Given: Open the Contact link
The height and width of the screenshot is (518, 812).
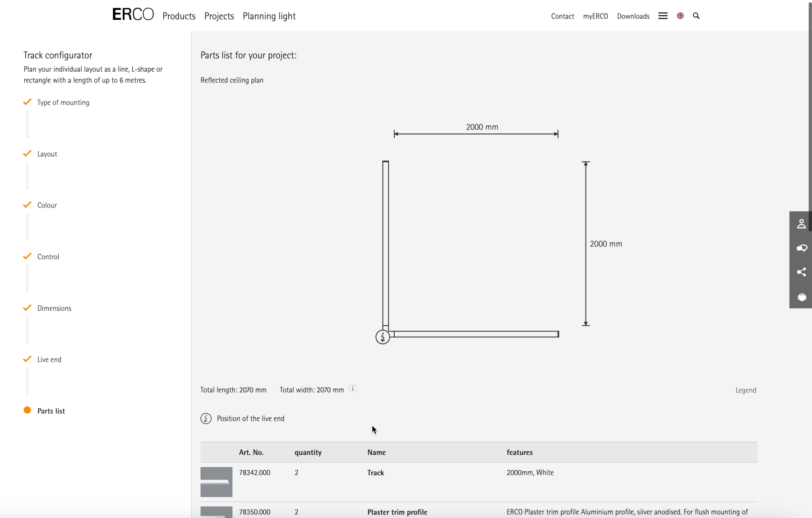Looking at the screenshot, I should coord(562,16).
